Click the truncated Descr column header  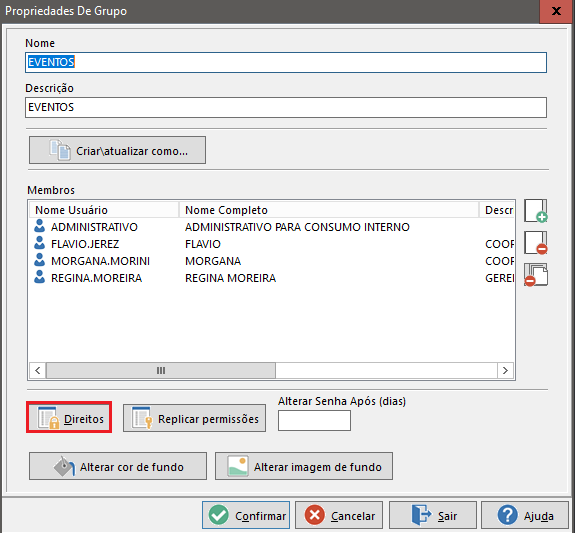(x=497, y=210)
